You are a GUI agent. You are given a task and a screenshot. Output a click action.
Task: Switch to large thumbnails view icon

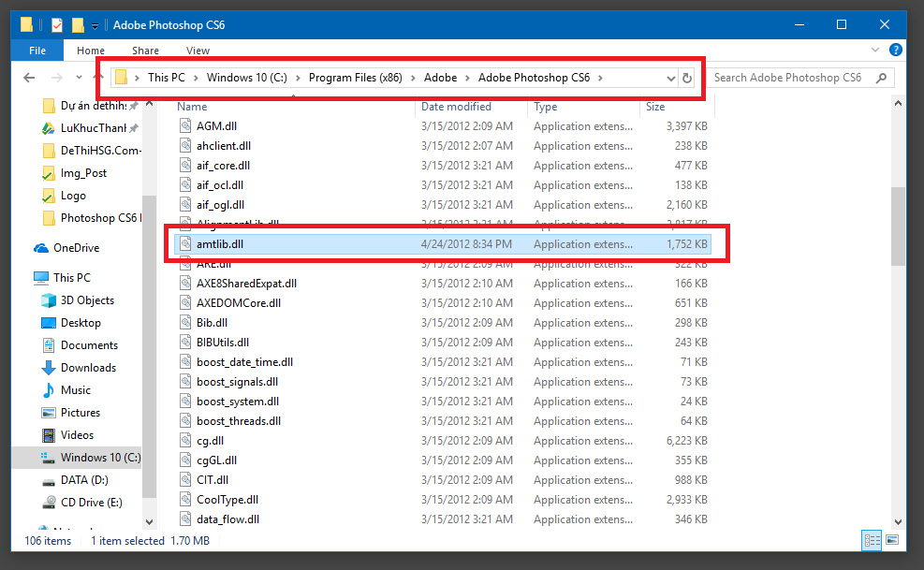[x=891, y=540]
